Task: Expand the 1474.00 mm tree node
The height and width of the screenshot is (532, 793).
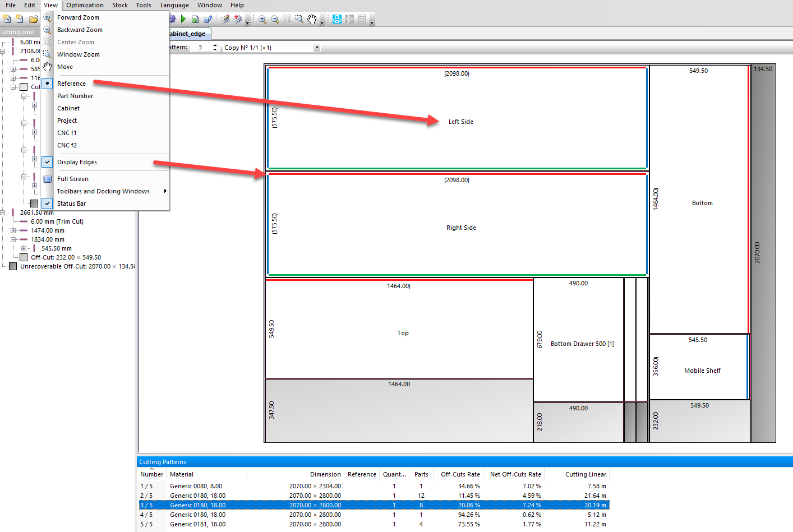Action: [13, 230]
